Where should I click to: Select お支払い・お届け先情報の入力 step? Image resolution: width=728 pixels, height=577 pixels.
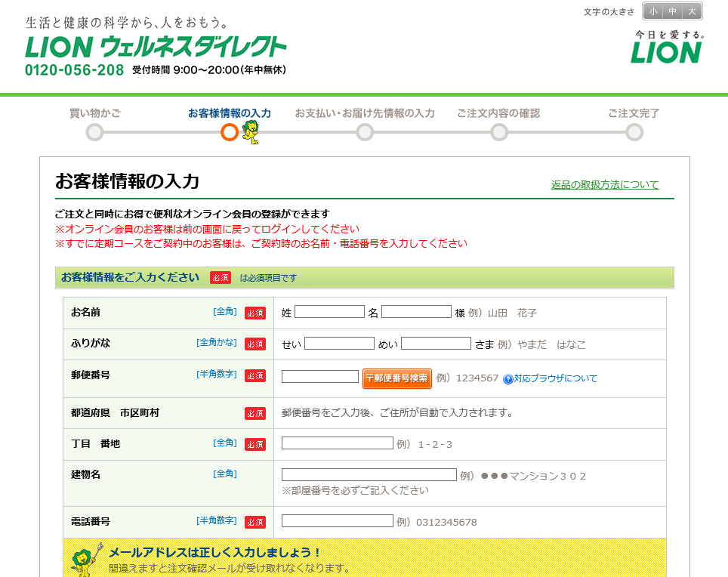click(365, 113)
